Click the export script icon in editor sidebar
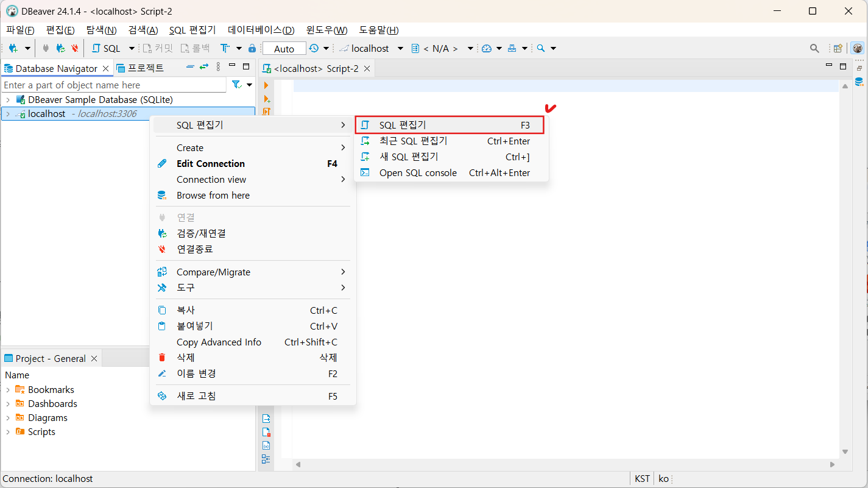Screen dimensions: 868x488 [x=266, y=419]
